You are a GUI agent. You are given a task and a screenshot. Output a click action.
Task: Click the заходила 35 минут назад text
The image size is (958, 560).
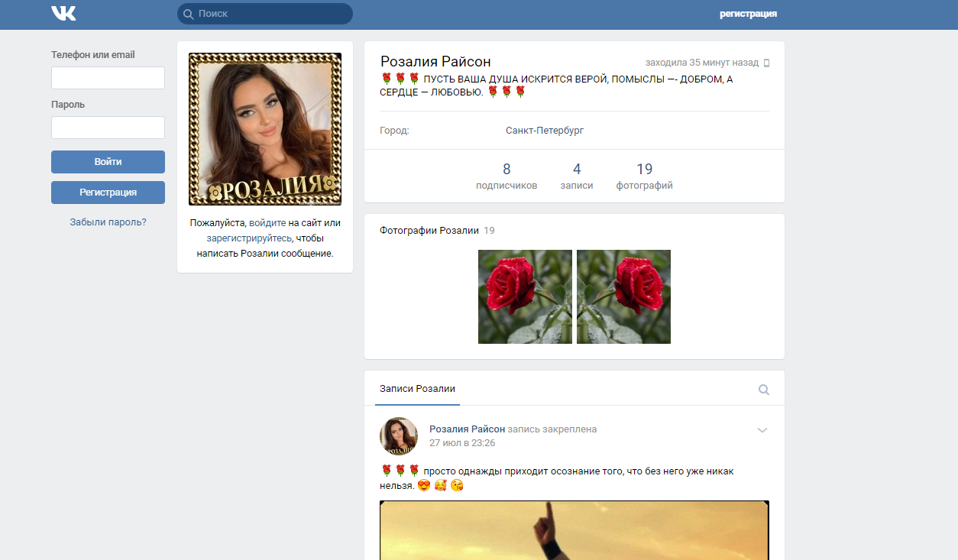702,63
